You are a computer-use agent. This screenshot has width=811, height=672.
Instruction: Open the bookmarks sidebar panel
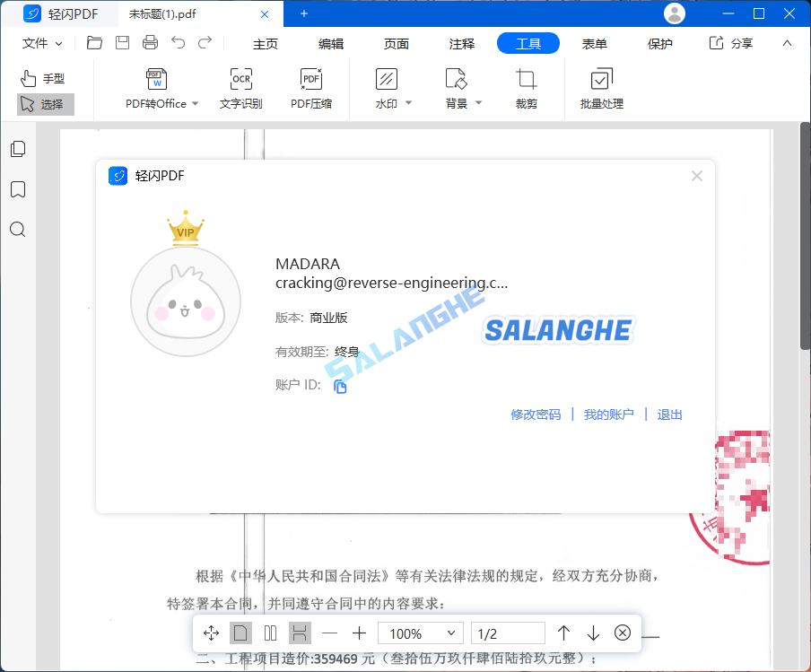pyautogui.click(x=18, y=189)
